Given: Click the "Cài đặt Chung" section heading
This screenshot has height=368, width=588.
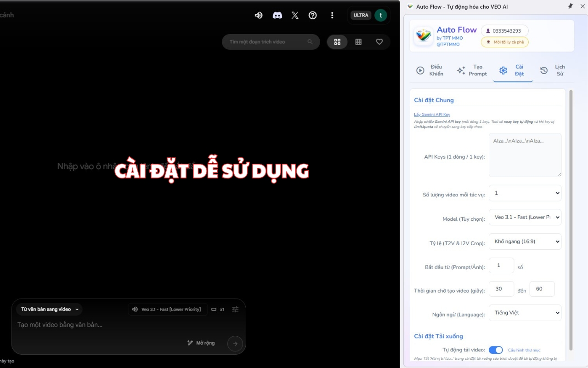Looking at the screenshot, I should click(434, 100).
